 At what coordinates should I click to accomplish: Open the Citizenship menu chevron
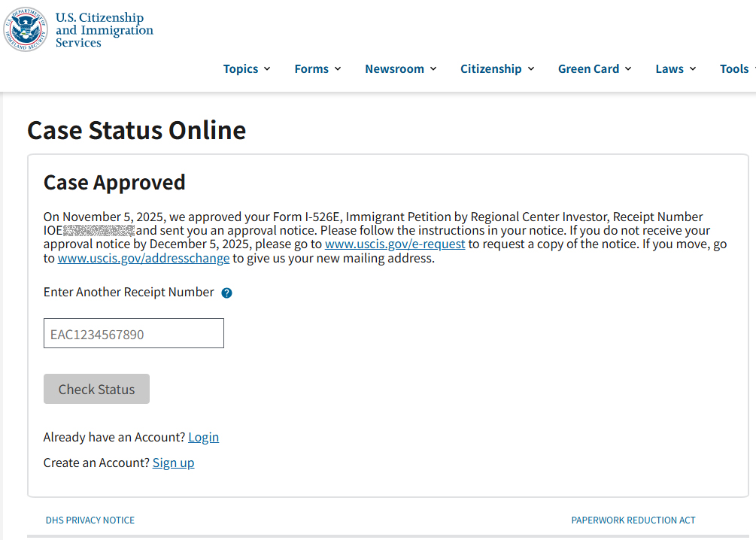(x=531, y=69)
